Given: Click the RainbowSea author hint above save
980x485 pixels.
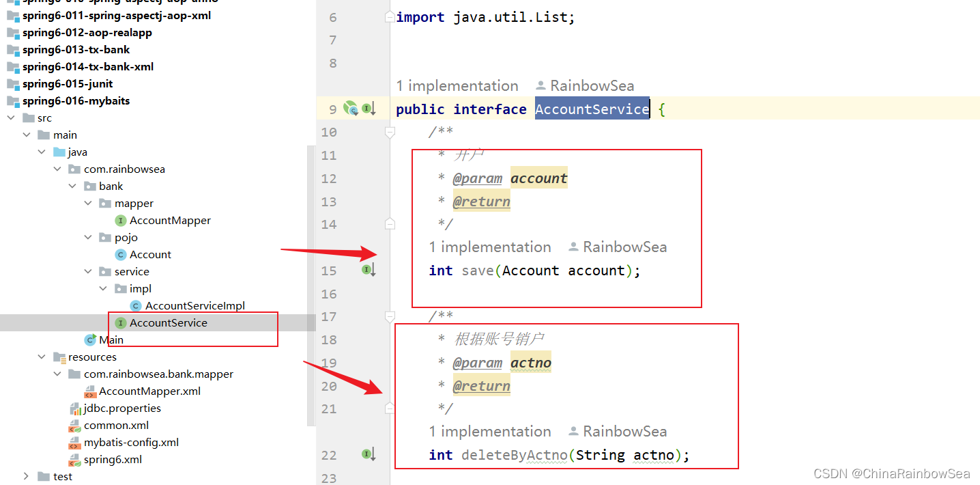Looking at the screenshot, I should click(618, 247).
